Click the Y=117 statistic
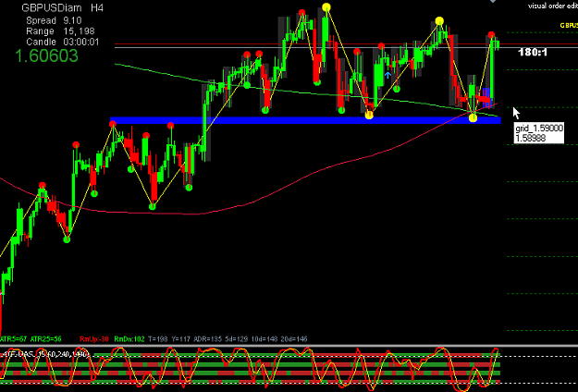The height and width of the screenshot is (392, 578). (180, 339)
